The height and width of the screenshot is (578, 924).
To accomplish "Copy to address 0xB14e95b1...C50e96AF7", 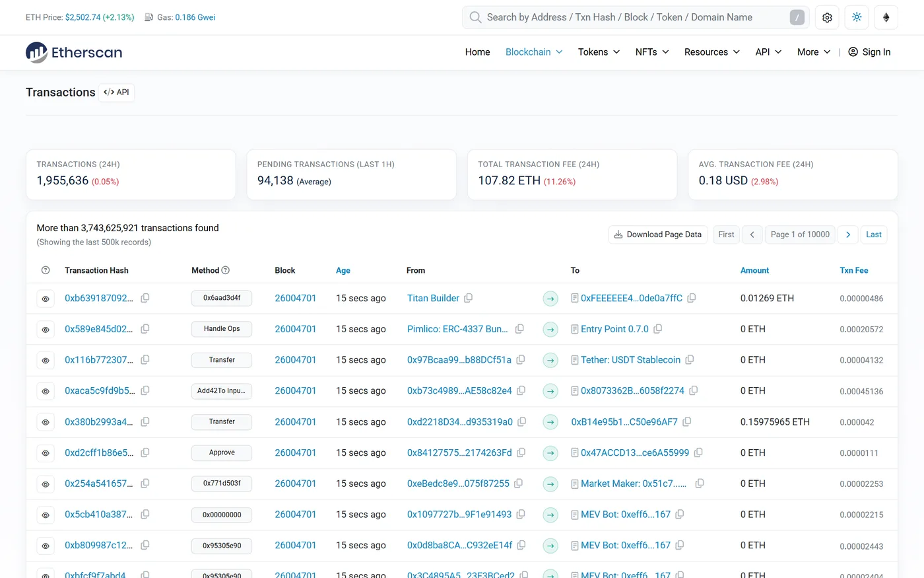I will tap(687, 421).
